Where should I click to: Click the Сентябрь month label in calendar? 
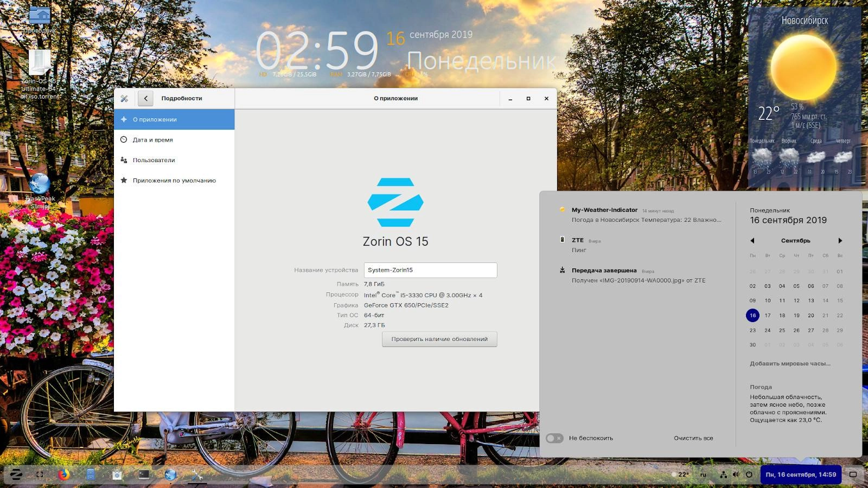[796, 241]
